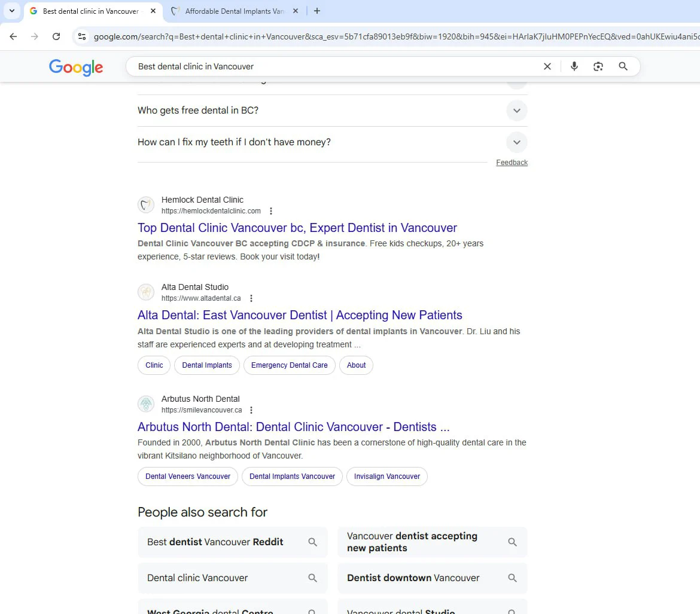This screenshot has width=700, height=614.
Task: Search by image with Google Lens
Action: pos(598,66)
